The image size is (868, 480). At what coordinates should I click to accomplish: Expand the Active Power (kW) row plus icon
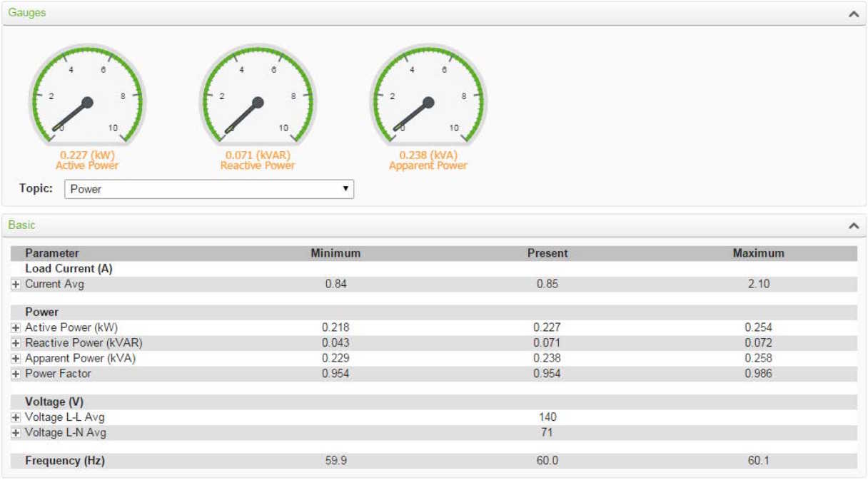[x=16, y=328]
